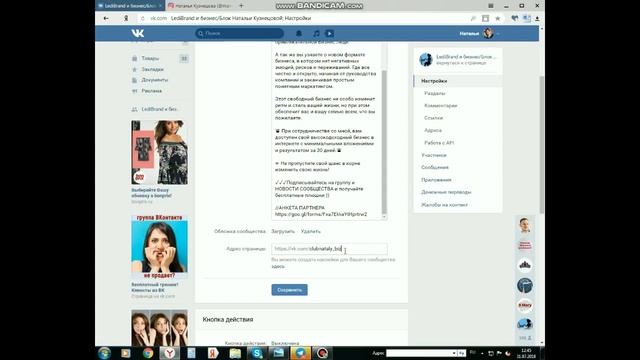
Task: Open Google Chrome from the taskbar
Action: tap(148, 353)
